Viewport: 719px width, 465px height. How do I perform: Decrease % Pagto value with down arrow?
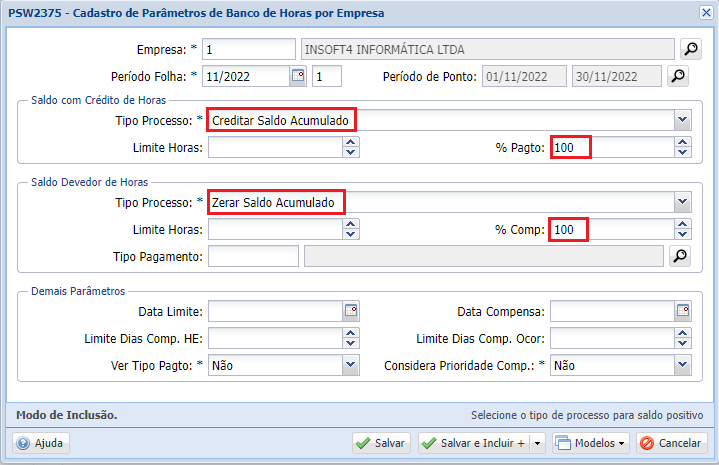[x=683, y=153]
